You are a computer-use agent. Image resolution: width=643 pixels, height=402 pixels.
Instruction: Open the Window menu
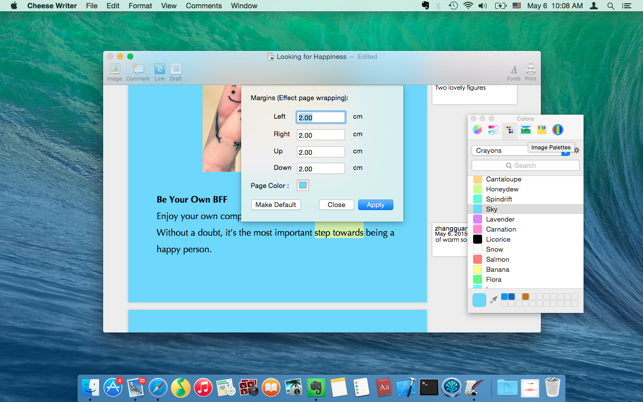click(x=244, y=6)
